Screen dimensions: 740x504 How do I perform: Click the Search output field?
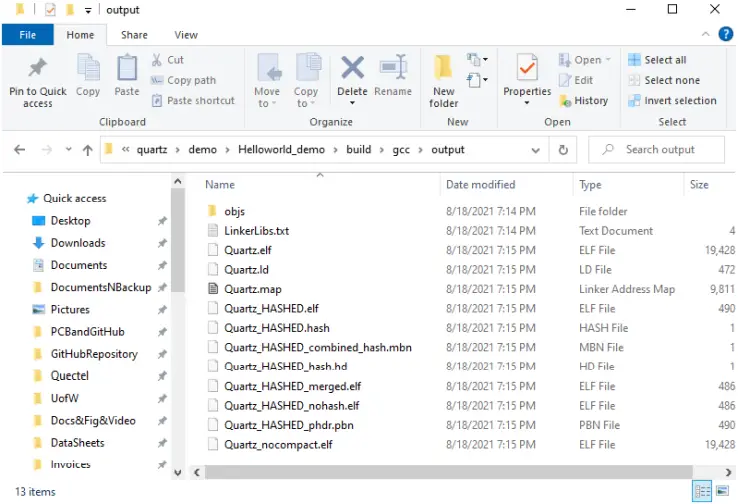coord(656,150)
